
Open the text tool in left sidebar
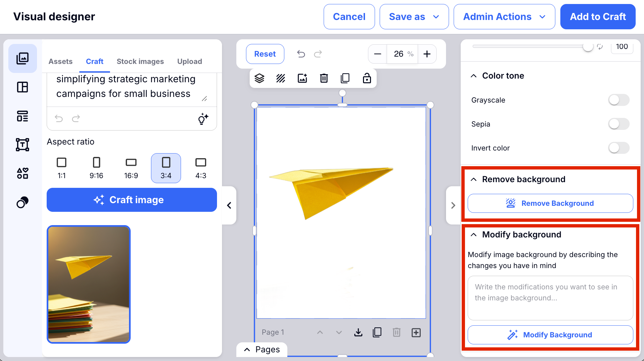[x=22, y=145]
